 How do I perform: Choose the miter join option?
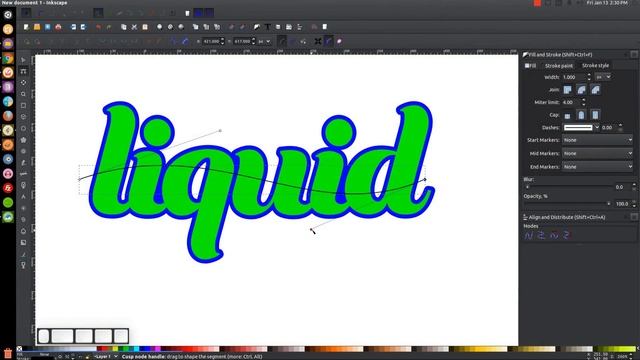coord(568,89)
